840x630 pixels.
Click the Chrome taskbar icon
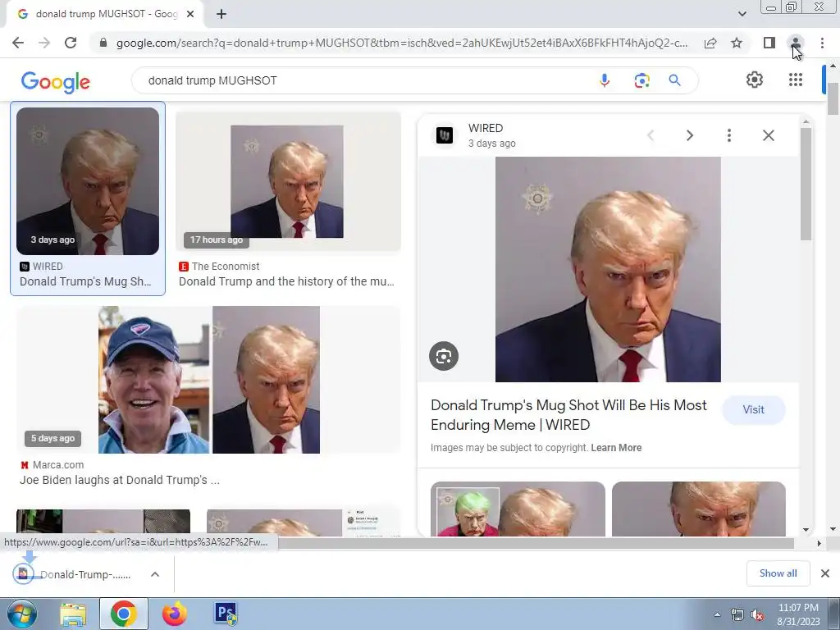123,614
